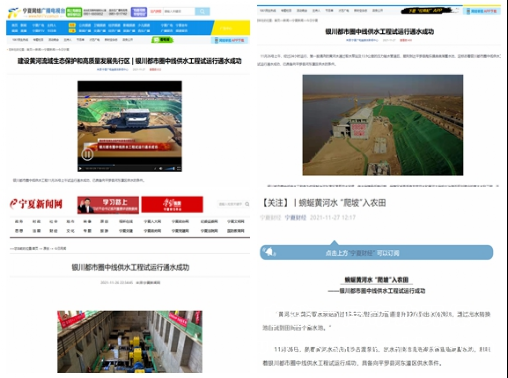This screenshot has height=378, width=508.
Task: Click the APP download button at top right
Action: pos(482,11)
